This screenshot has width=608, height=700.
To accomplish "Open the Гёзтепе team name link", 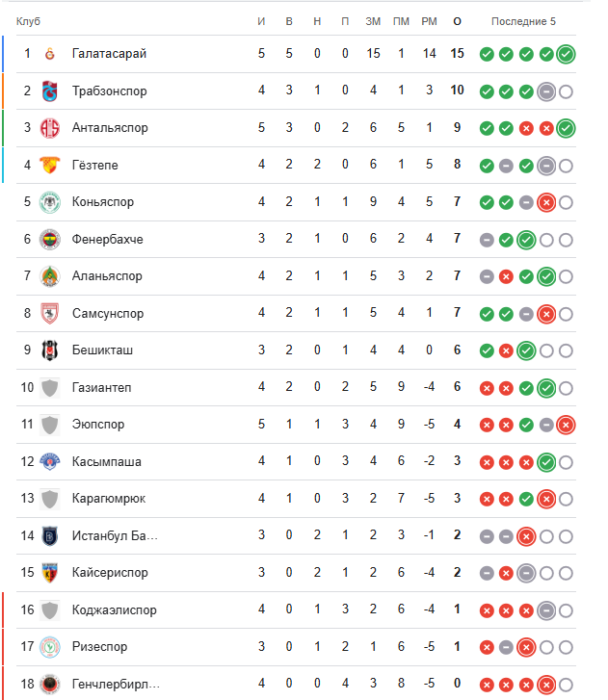I will (94, 166).
